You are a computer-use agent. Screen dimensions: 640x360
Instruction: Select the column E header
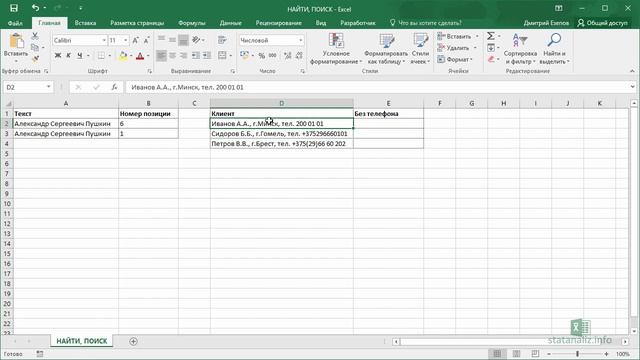(x=388, y=103)
